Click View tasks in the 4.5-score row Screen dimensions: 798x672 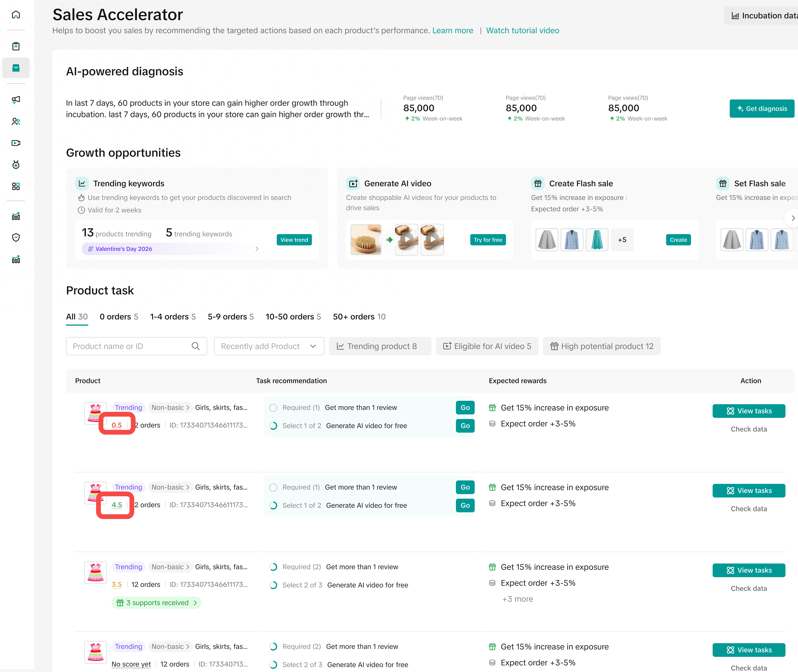749,491
